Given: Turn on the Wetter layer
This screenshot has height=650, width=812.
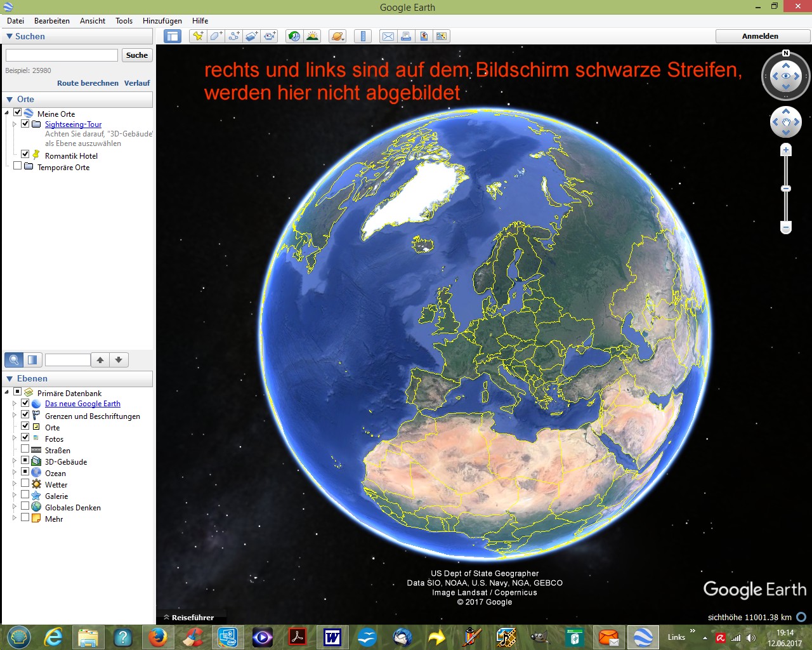Looking at the screenshot, I should click(25, 484).
